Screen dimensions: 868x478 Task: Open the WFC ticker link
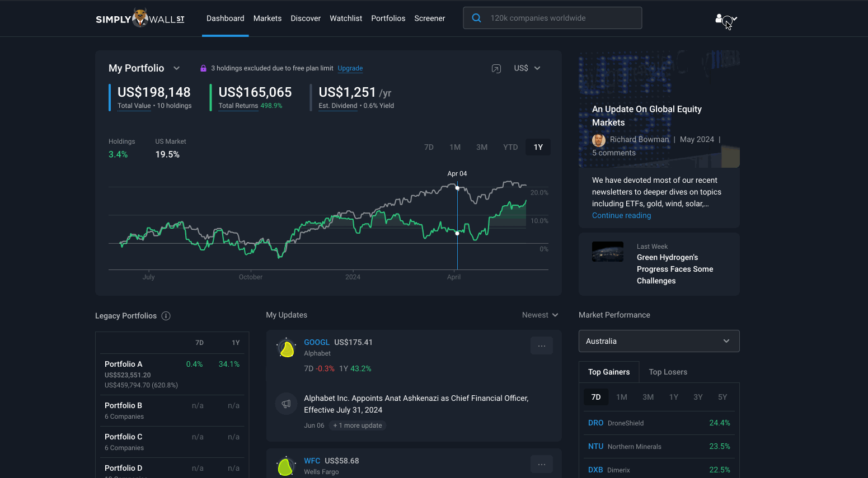(x=312, y=461)
